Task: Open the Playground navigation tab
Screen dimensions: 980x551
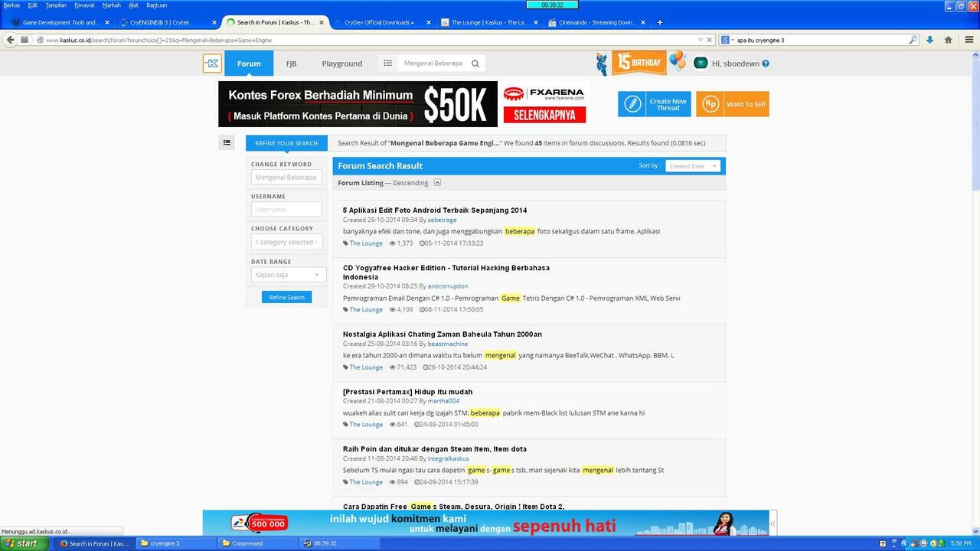Action: click(342, 64)
